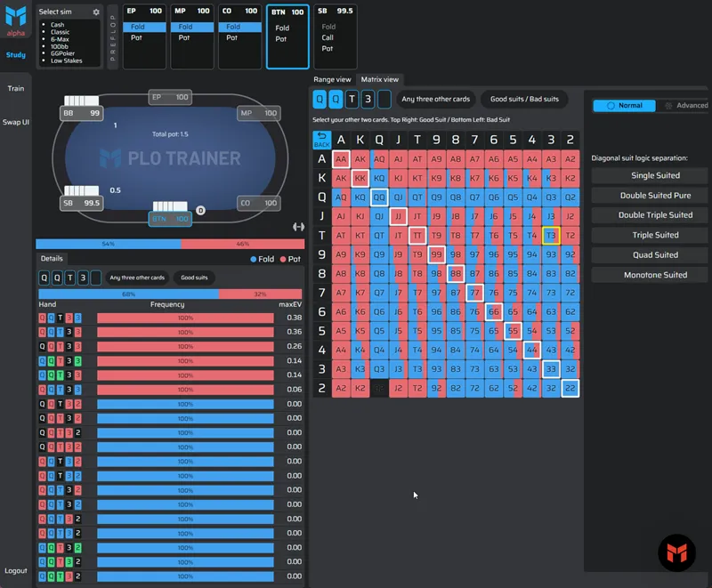Select the KK cell in the matrix

click(x=360, y=178)
